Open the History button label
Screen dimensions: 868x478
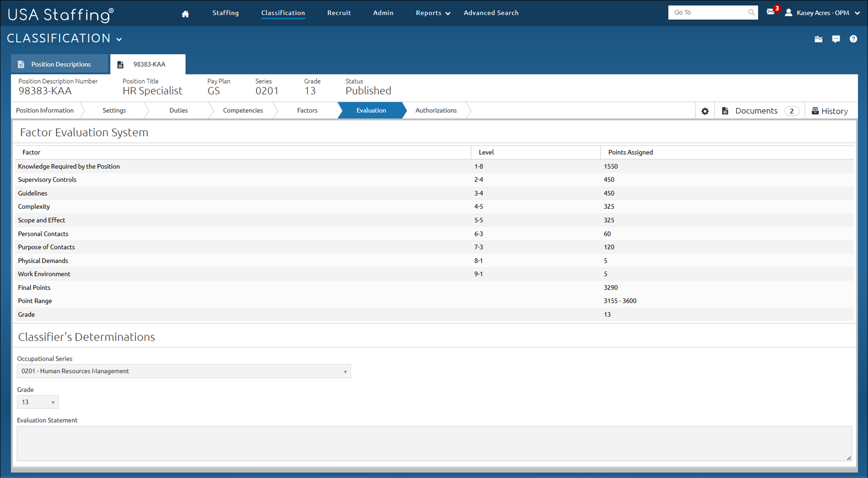pyautogui.click(x=834, y=111)
